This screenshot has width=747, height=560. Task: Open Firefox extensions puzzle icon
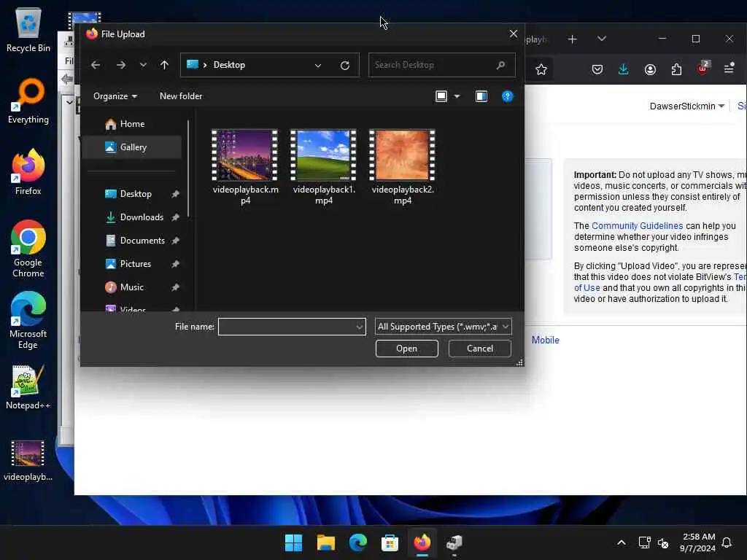click(676, 69)
